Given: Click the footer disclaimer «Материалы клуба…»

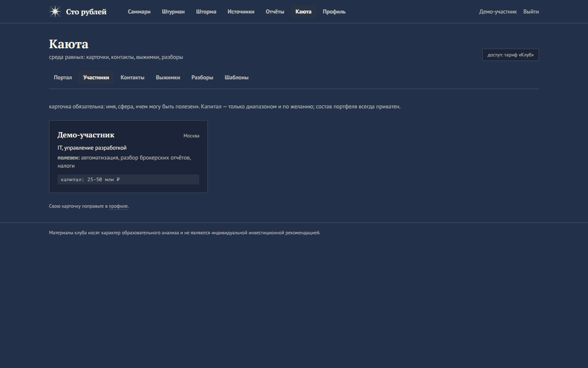Looking at the screenshot, I should [185, 233].
